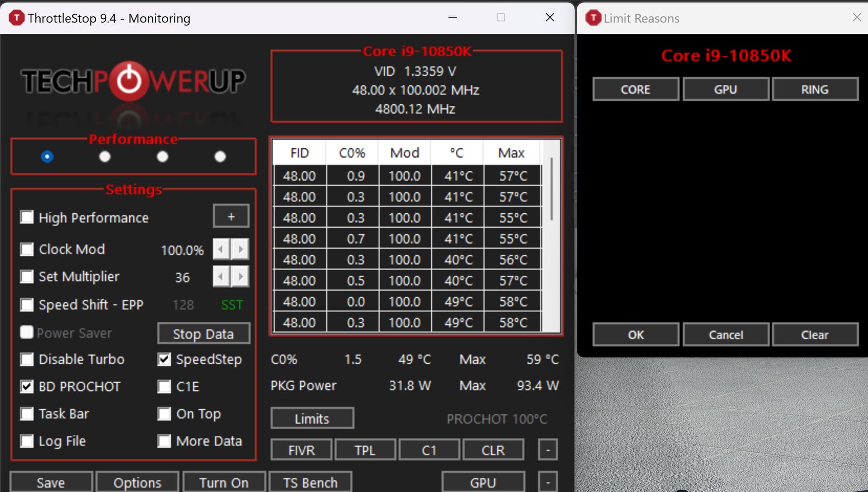Click the Set Multiplier value 36

183,277
